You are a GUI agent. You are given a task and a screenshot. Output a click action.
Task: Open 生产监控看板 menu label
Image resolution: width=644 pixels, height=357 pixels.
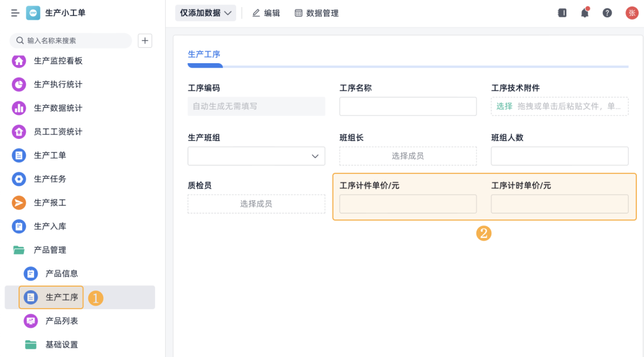tap(58, 61)
